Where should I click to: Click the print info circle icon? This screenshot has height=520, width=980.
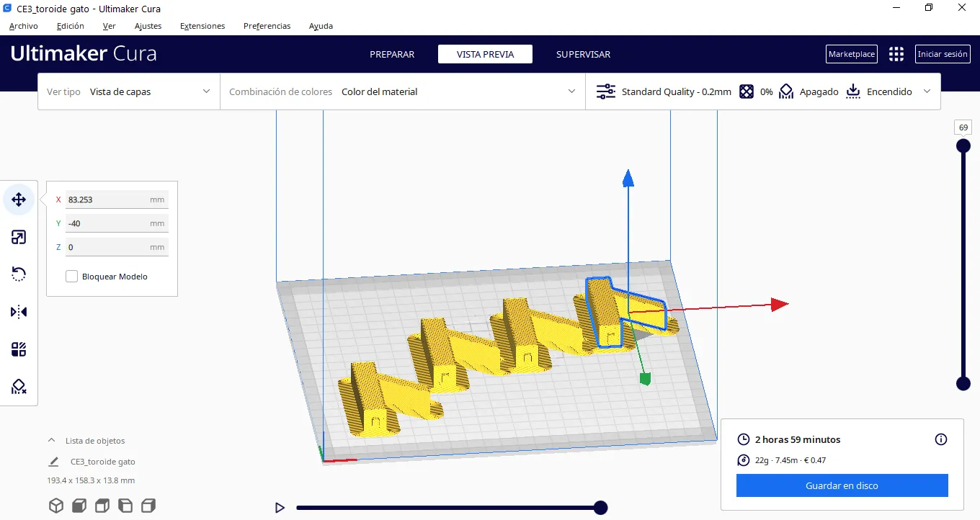coord(940,439)
